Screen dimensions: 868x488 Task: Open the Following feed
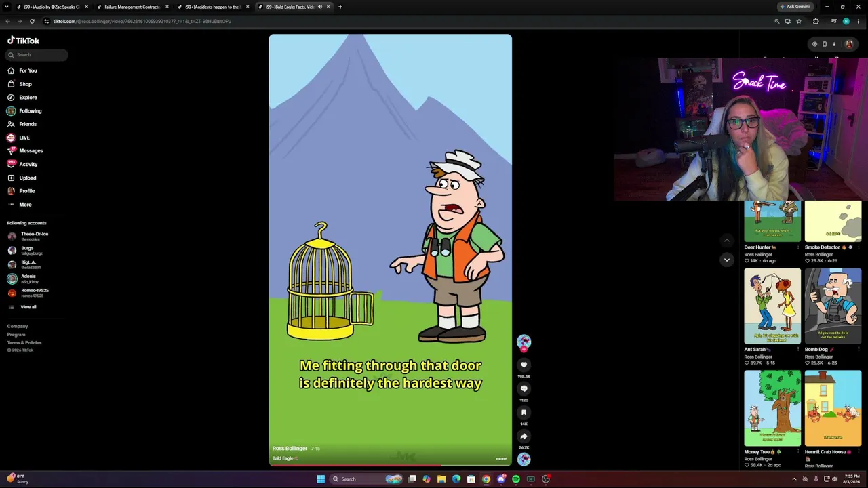[24, 111]
